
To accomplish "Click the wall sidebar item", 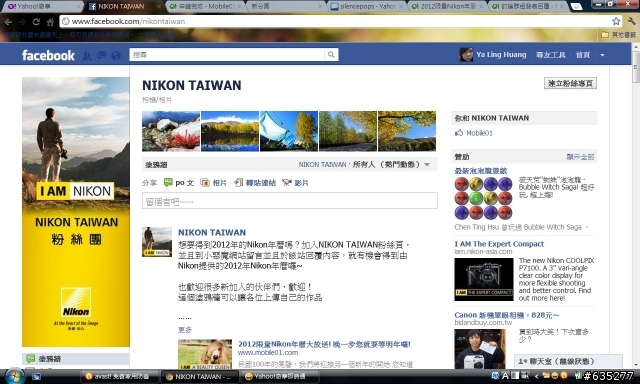I will pos(76,359).
